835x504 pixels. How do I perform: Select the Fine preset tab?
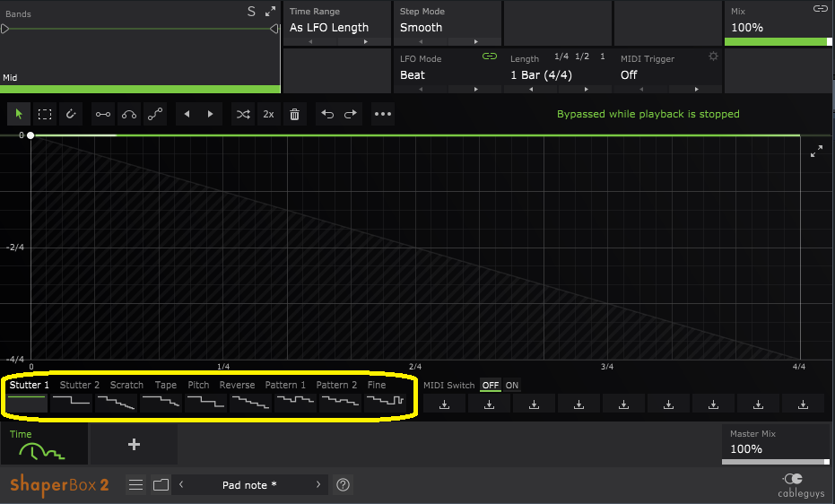click(x=377, y=385)
